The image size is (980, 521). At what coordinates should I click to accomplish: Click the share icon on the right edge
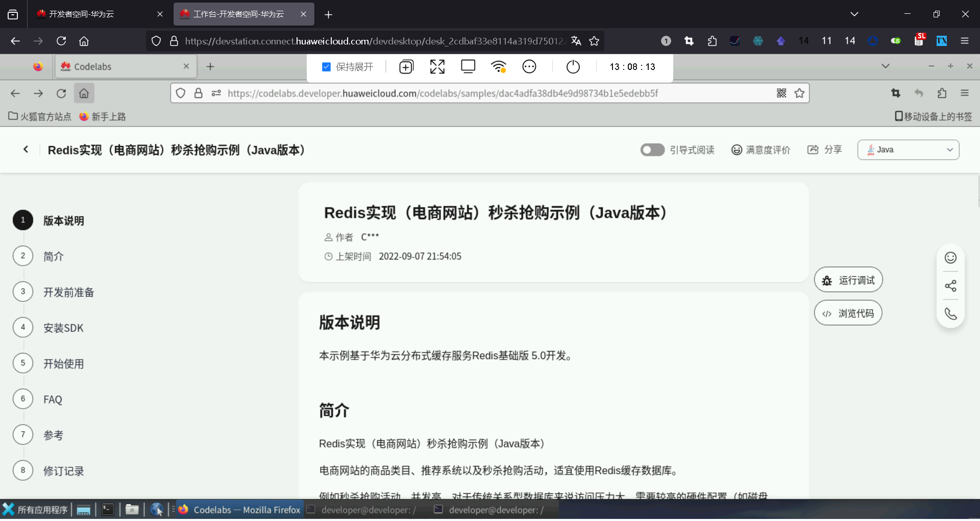(x=950, y=286)
